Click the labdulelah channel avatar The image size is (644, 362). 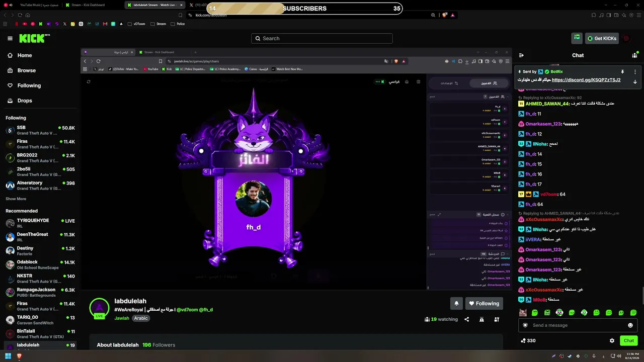coord(99,308)
